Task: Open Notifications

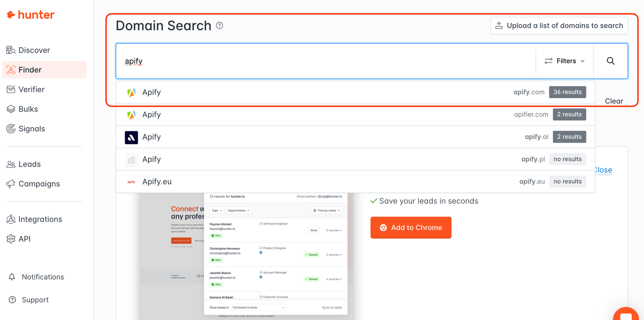Action: pyautogui.click(x=43, y=277)
